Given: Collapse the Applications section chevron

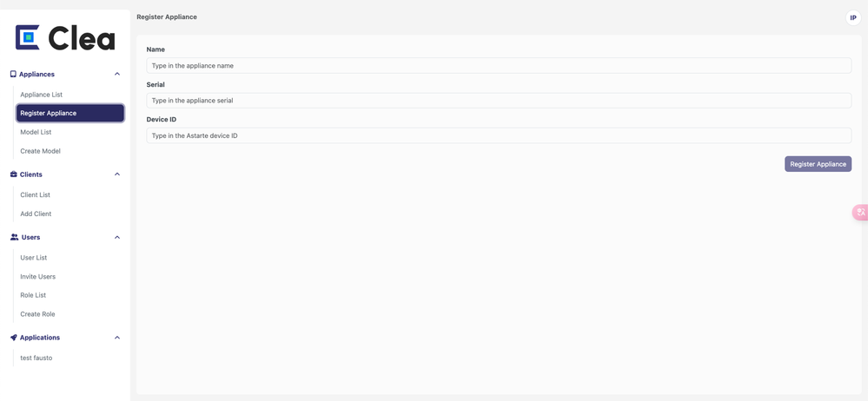Looking at the screenshot, I should 117,338.
